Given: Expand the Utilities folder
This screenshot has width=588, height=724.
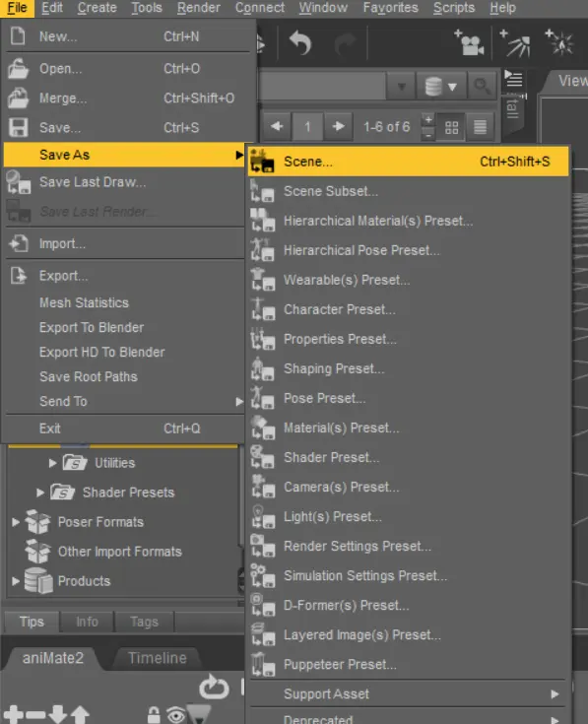Looking at the screenshot, I should 52,463.
